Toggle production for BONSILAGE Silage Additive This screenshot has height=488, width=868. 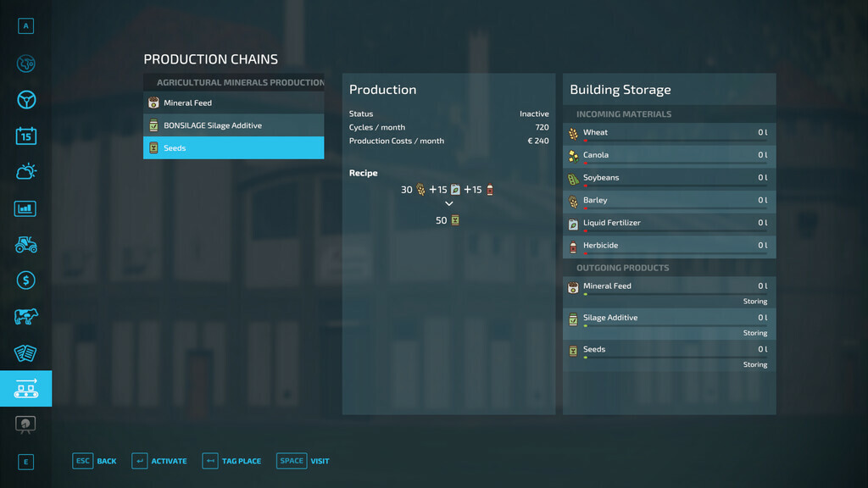click(x=233, y=125)
